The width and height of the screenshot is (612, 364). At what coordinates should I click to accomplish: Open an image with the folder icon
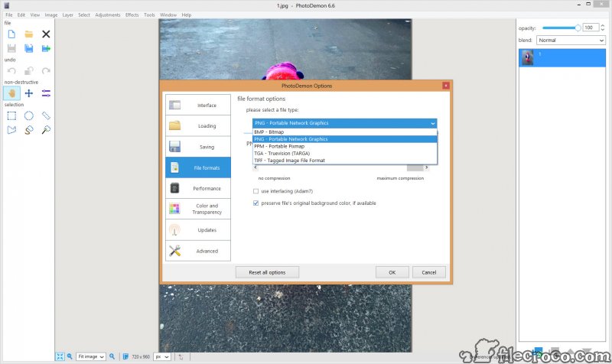coord(29,34)
